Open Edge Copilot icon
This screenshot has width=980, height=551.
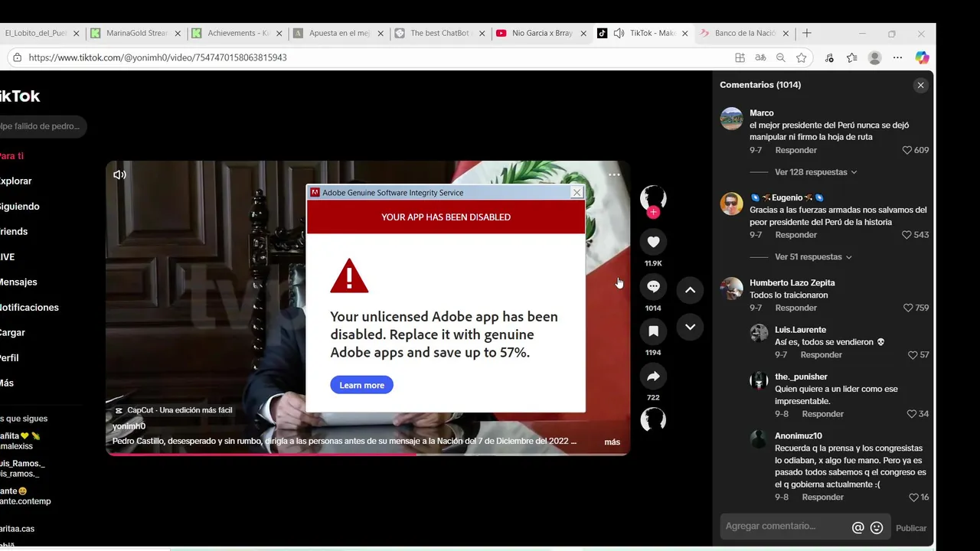[x=922, y=57]
